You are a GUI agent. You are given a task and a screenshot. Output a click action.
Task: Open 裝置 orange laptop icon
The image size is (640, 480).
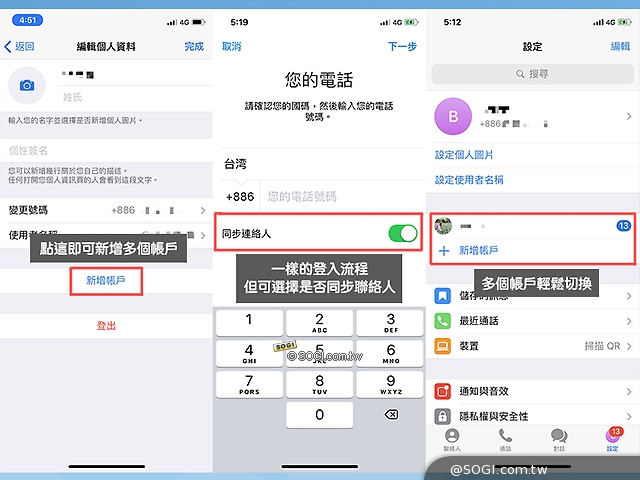[x=443, y=346]
